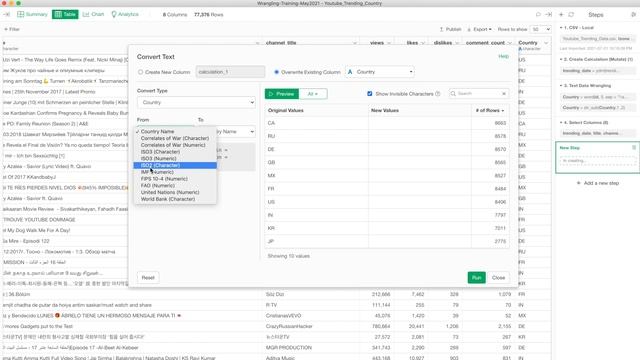Click the green Preview button
Screen dimensions: 640x360
(282, 94)
